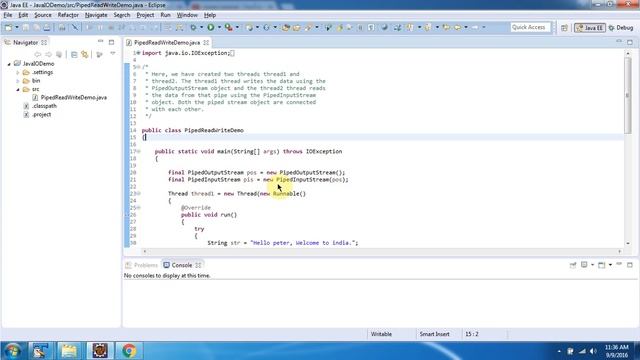Open the Run configurations dropdown arrow
640x360 pixels.
(x=219, y=27)
